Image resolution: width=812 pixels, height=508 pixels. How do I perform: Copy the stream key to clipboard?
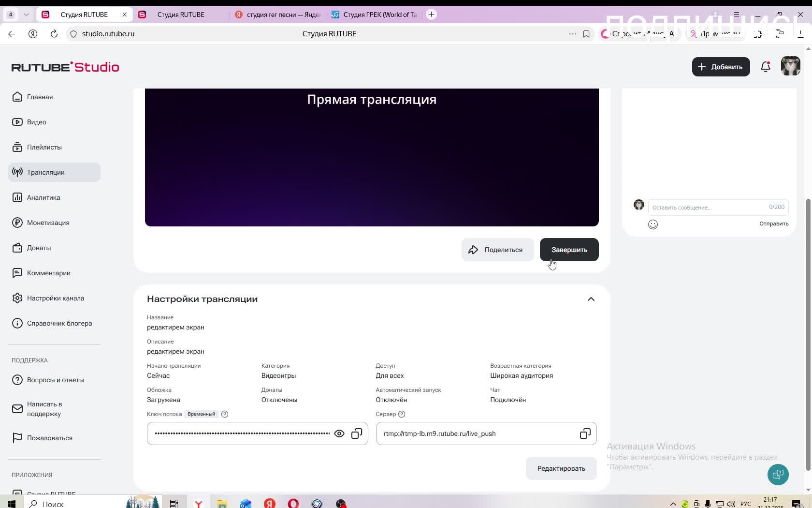coord(357,433)
